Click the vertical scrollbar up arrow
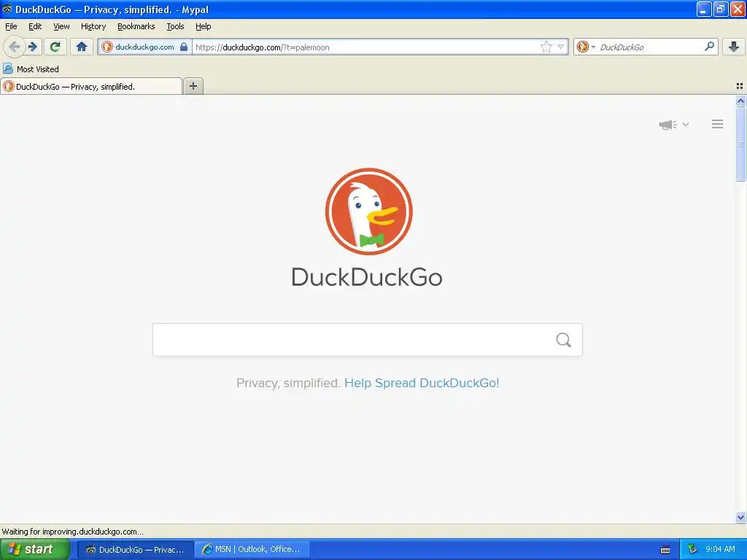 740,101
